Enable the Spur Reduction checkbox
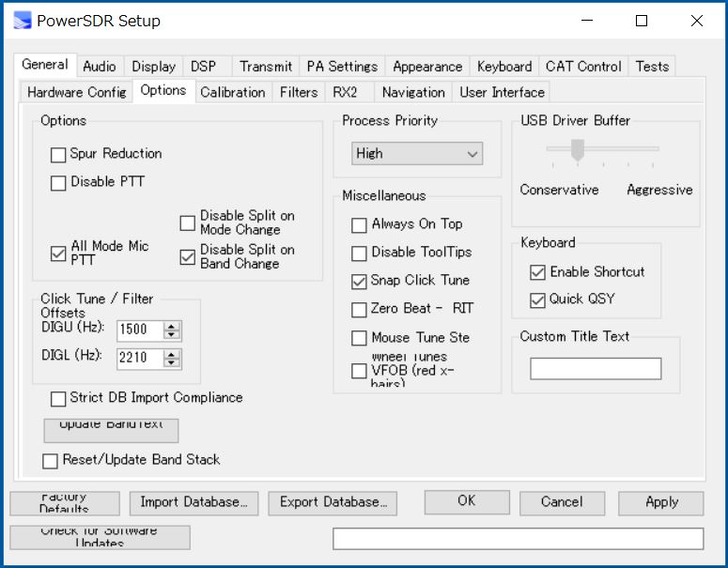Image resolution: width=728 pixels, height=568 pixels. click(58, 155)
